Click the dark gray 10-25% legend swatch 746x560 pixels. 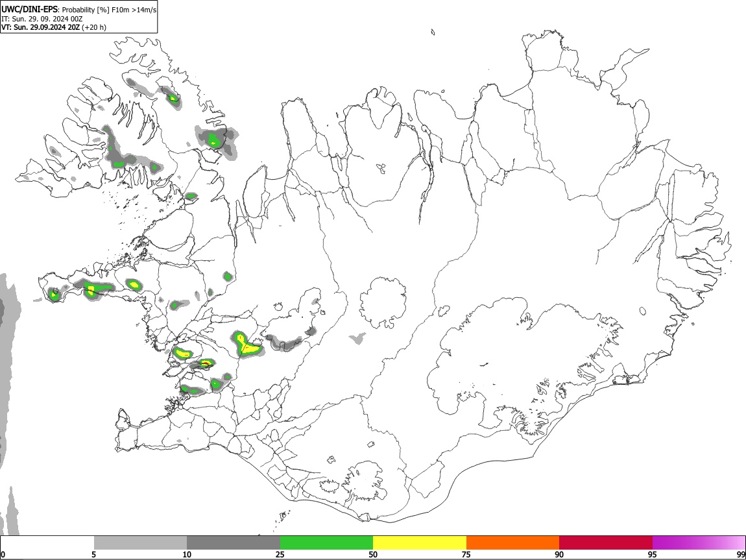234,542
